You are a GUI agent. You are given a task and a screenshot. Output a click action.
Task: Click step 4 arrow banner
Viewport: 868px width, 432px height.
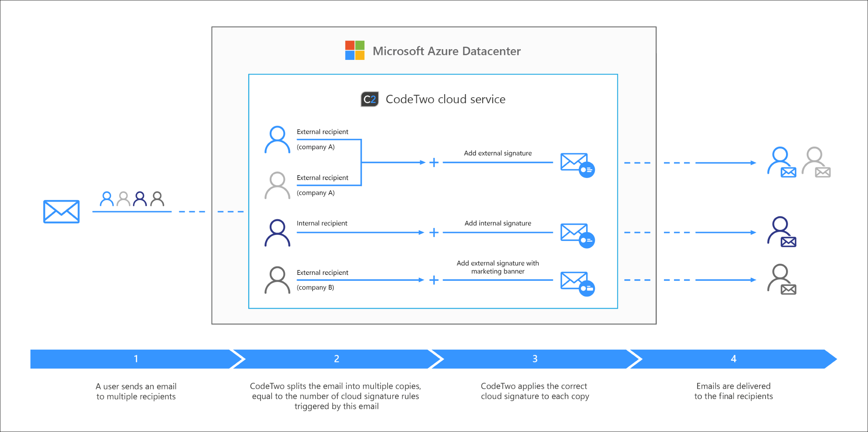tap(733, 359)
